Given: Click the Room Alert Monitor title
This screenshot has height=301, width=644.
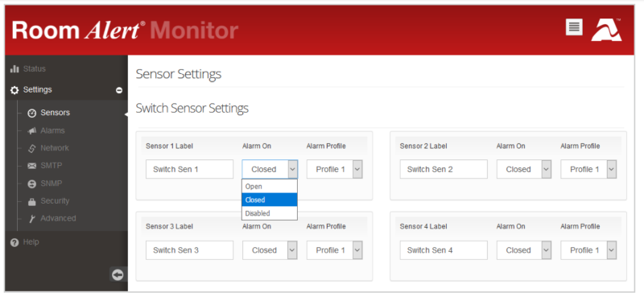Looking at the screenshot, I should [125, 31].
